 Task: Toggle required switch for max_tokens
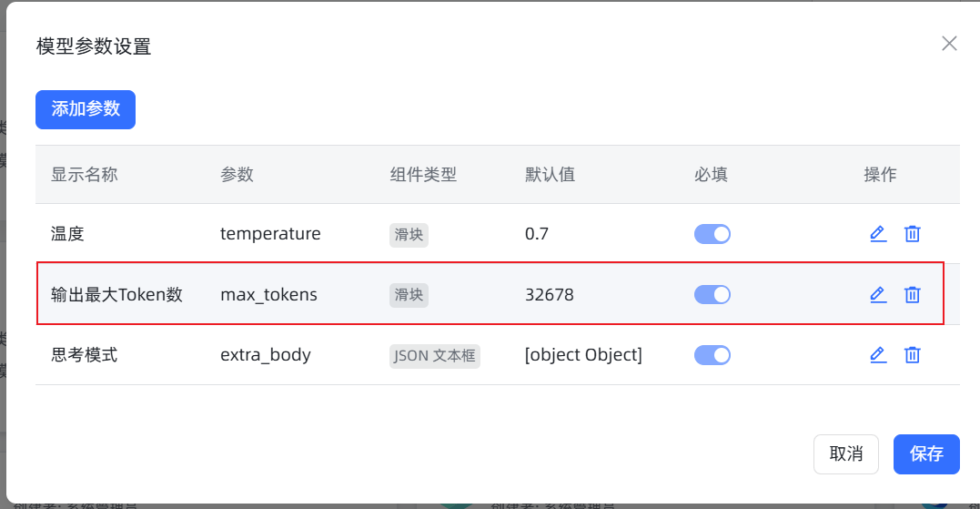pos(712,294)
